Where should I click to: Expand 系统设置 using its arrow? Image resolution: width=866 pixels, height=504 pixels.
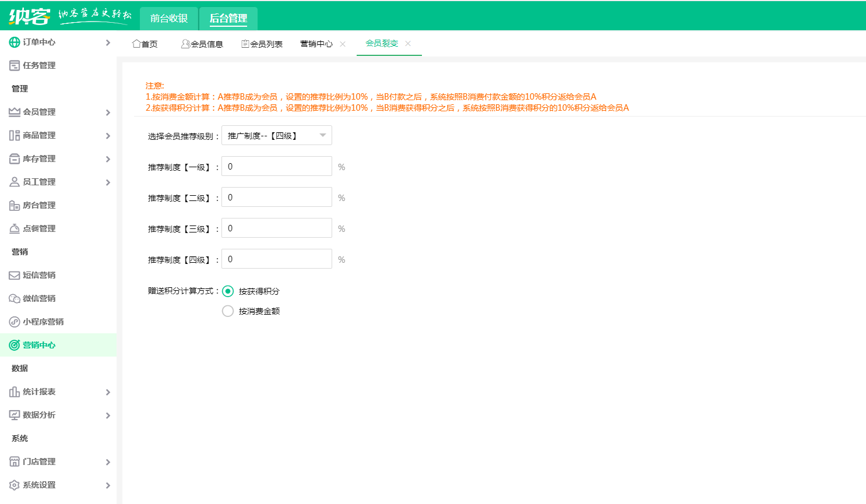108,485
